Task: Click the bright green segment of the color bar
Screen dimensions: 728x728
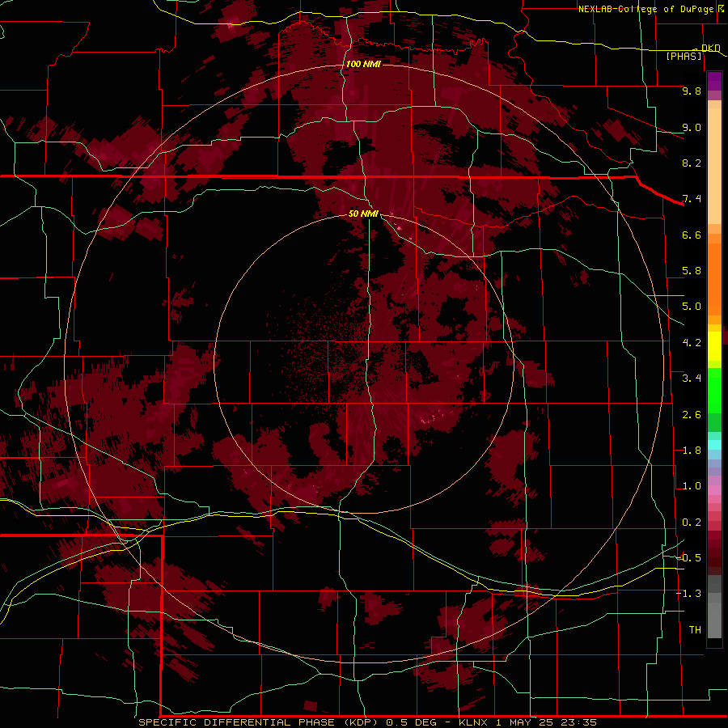Action: tap(714, 390)
